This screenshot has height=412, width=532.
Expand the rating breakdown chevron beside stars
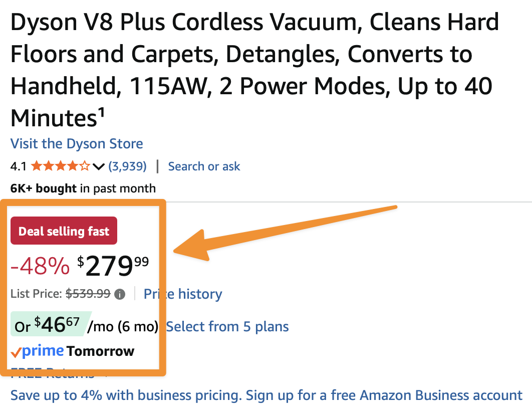pyautogui.click(x=99, y=166)
